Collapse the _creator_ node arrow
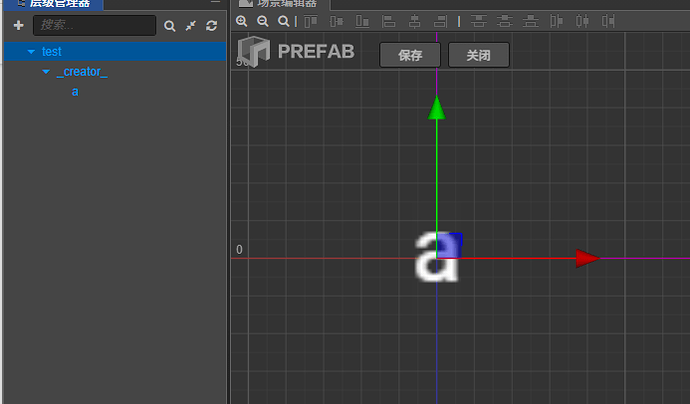 [46, 71]
